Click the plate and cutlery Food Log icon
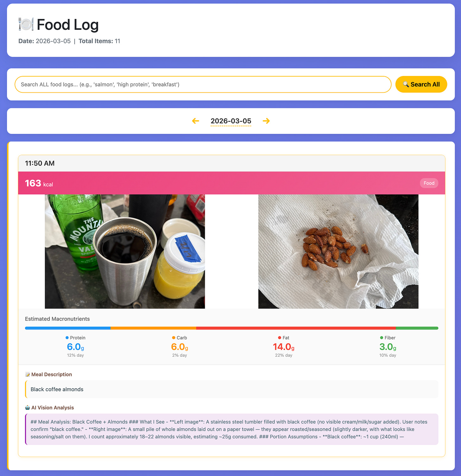Image resolution: width=461 pixels, height=476 pixels. [x=26, y=24]
